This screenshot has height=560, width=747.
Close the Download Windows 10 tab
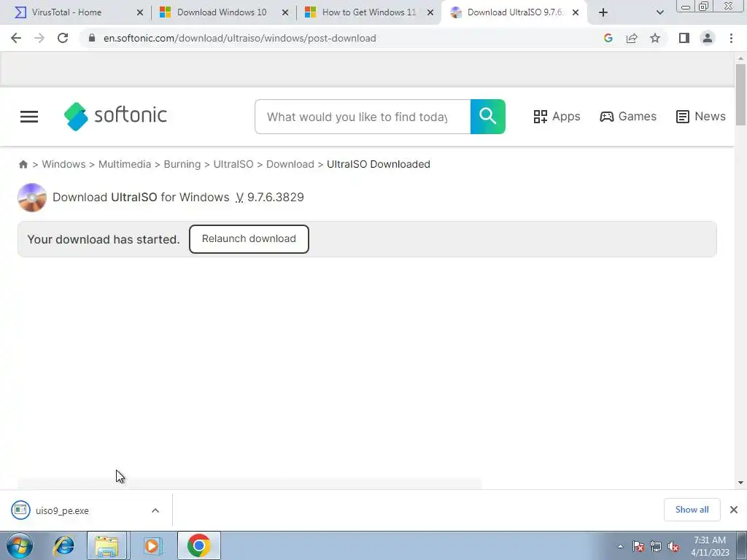coord(285,13)
